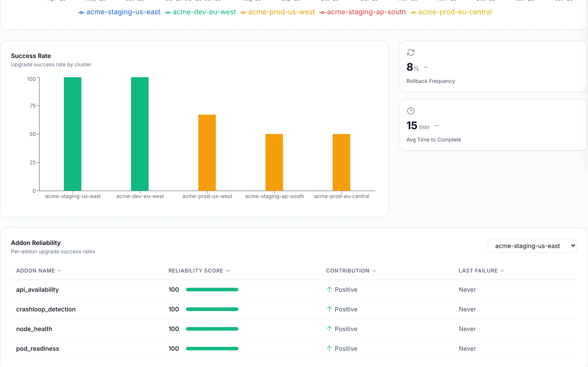This screenshot has width=588, height=367.
Task: Open the cluster selector dropdown showing acme-staging-us-east
Action: click(532, 246)
